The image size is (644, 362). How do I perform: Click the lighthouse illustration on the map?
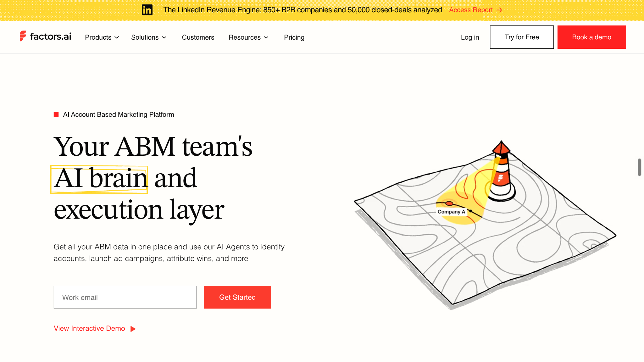pyautogui.click(x=501, y=171)
